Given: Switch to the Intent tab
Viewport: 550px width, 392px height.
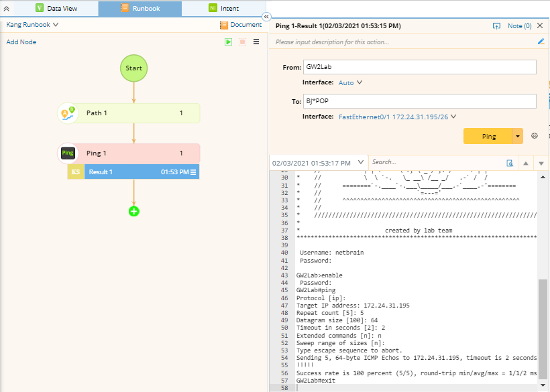Looking at the screenshot, I should tap(223, 8).
